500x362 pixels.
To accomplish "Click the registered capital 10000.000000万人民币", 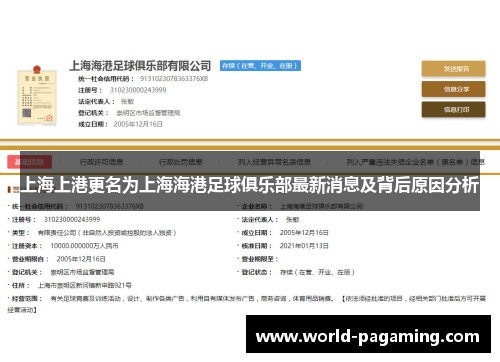I will tap(84, 246).
